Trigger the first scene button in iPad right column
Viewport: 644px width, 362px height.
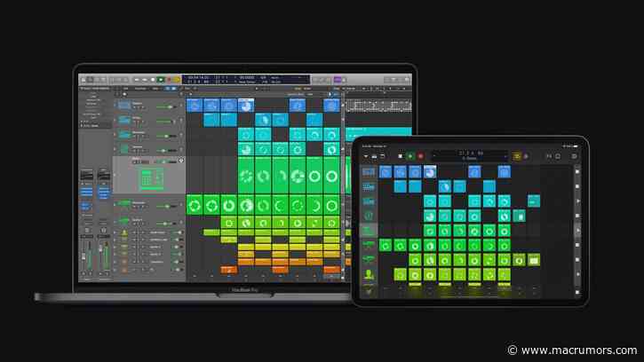[577, 171]
